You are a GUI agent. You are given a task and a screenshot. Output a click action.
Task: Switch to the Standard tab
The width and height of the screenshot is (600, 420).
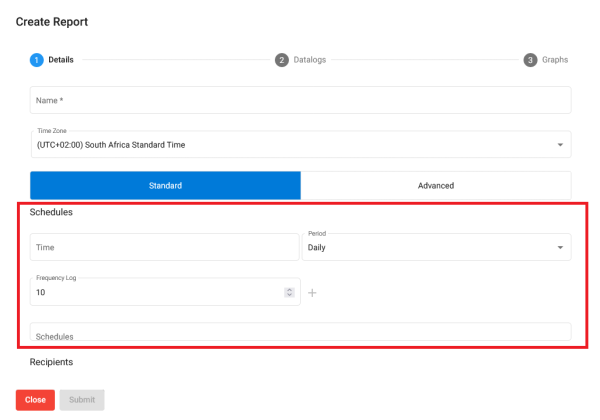165,186
